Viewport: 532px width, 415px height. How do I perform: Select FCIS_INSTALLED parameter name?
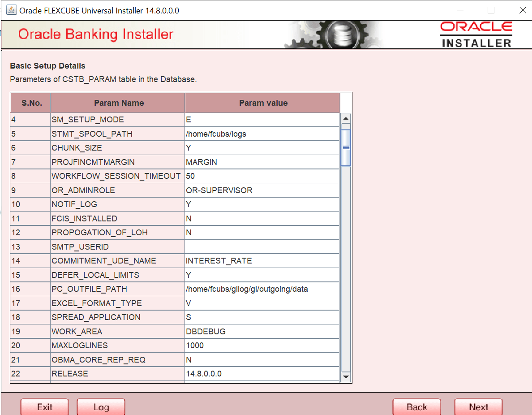click(x=118, y=218)
